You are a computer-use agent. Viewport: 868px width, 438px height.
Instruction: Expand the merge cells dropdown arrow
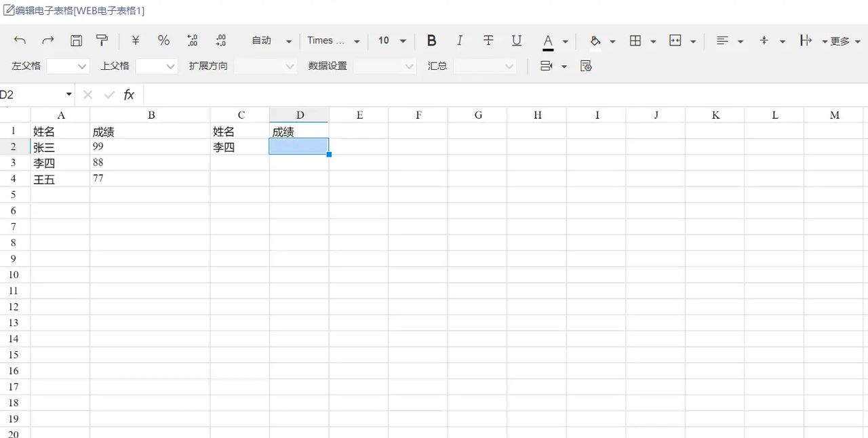pos(693,41)
